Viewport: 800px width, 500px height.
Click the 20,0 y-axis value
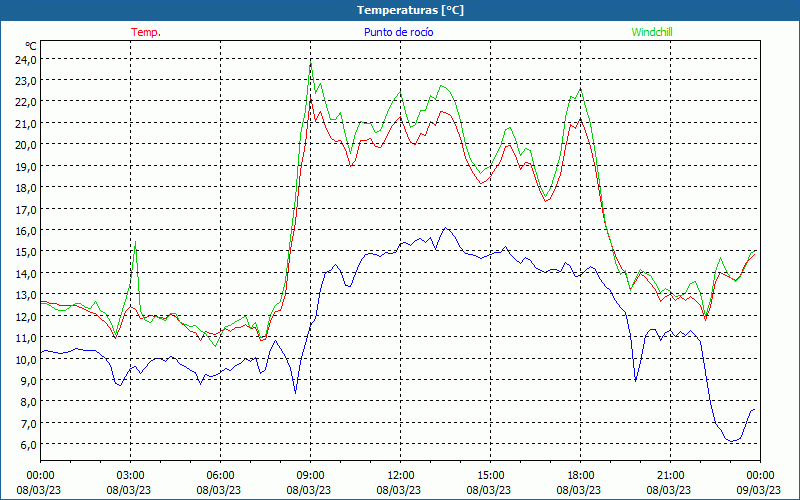click(27, 144)
